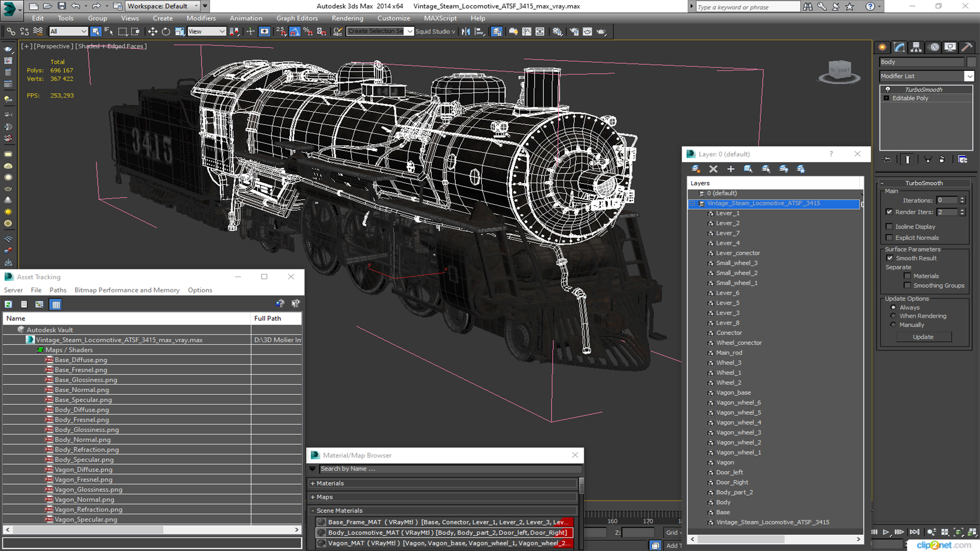Toggle the Isoline Display checkbox
980x551 pixels.
click(x=889, y=227)
